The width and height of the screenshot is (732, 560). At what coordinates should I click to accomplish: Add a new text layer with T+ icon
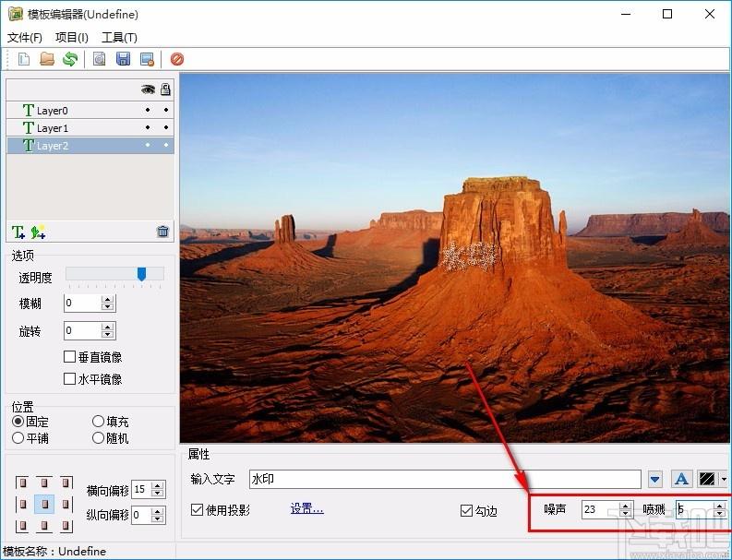coord(18,232)
